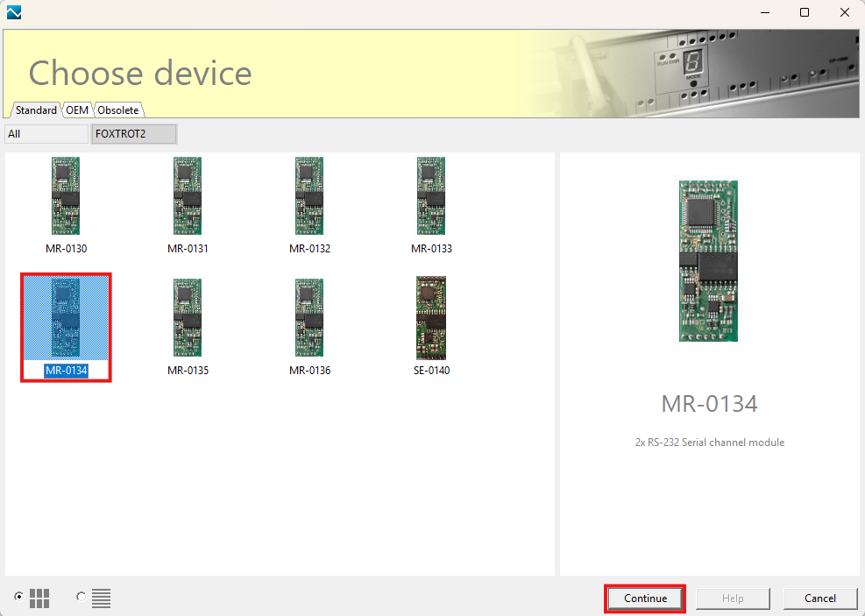Image resolution: width=865 pixels, height=616 pixels.
Task: Switch to the Standard tab
Action: pyautogui.click(x=36, y=110)
